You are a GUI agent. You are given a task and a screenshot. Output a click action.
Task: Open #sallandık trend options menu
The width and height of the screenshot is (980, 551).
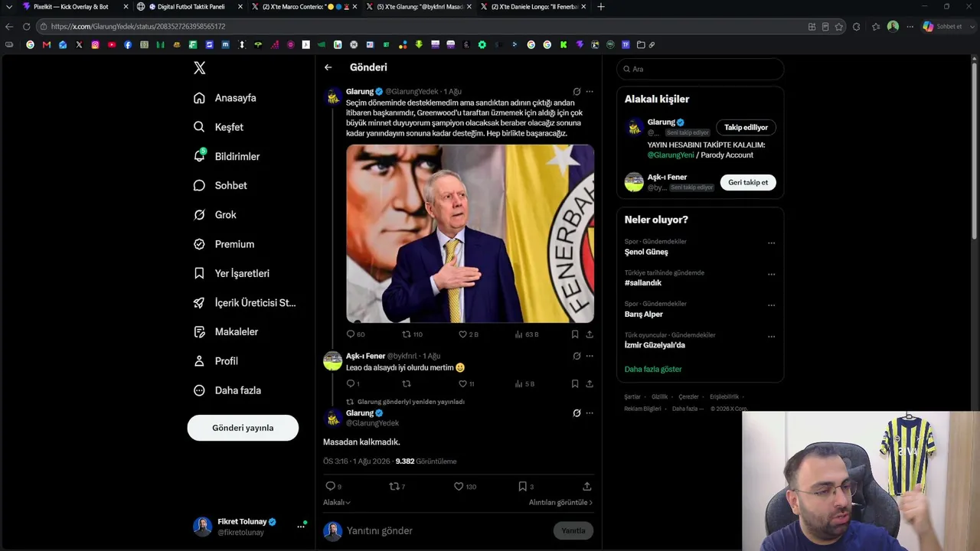coord(771,274)
